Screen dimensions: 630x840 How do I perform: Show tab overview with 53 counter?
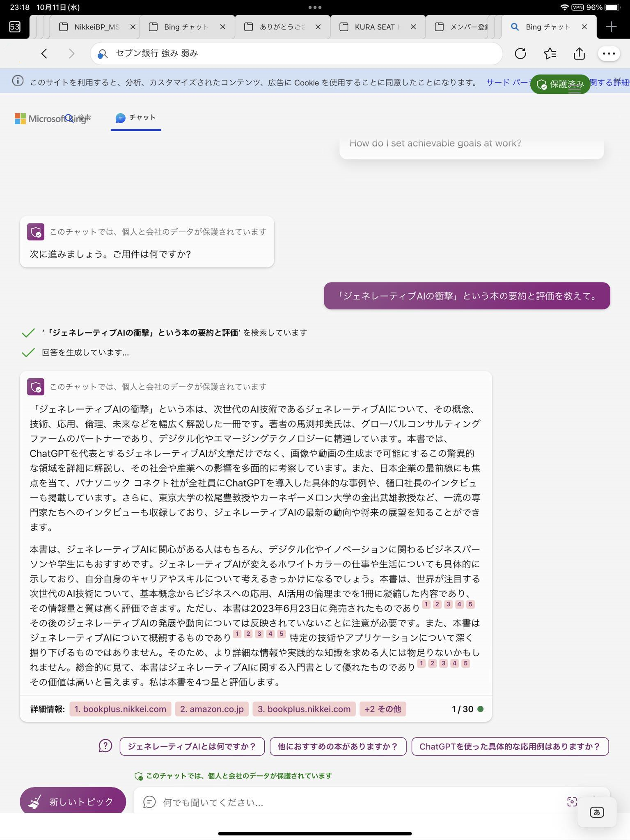click(15, 27)
